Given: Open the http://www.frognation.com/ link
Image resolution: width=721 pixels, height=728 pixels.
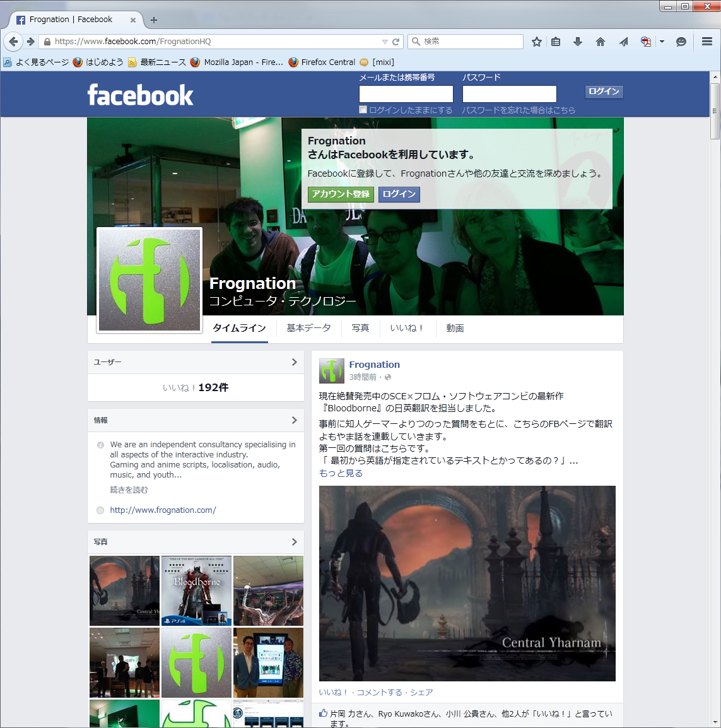Looking at the screenshot, I should 163,510.
